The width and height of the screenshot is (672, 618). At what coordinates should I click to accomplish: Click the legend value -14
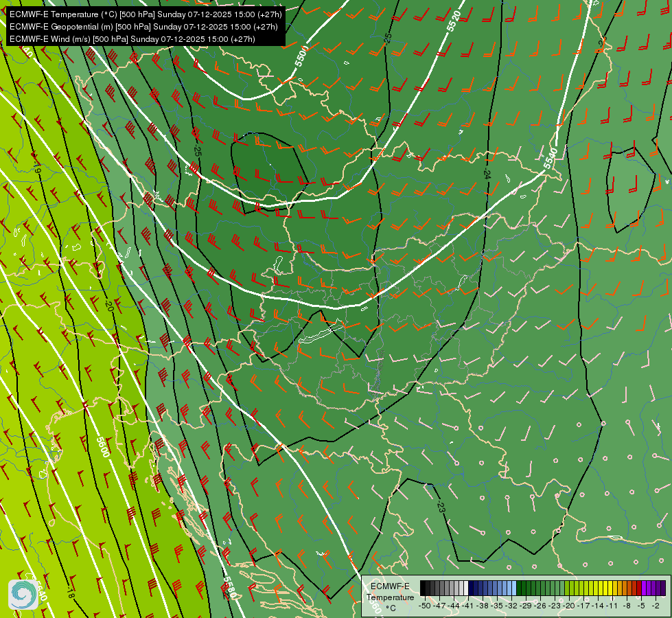point(598,606)
